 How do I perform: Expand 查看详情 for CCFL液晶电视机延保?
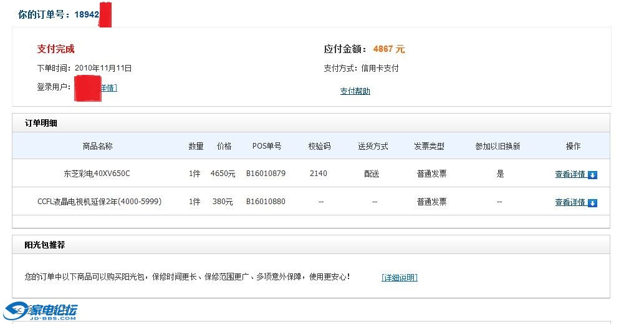tap(570, 202)
